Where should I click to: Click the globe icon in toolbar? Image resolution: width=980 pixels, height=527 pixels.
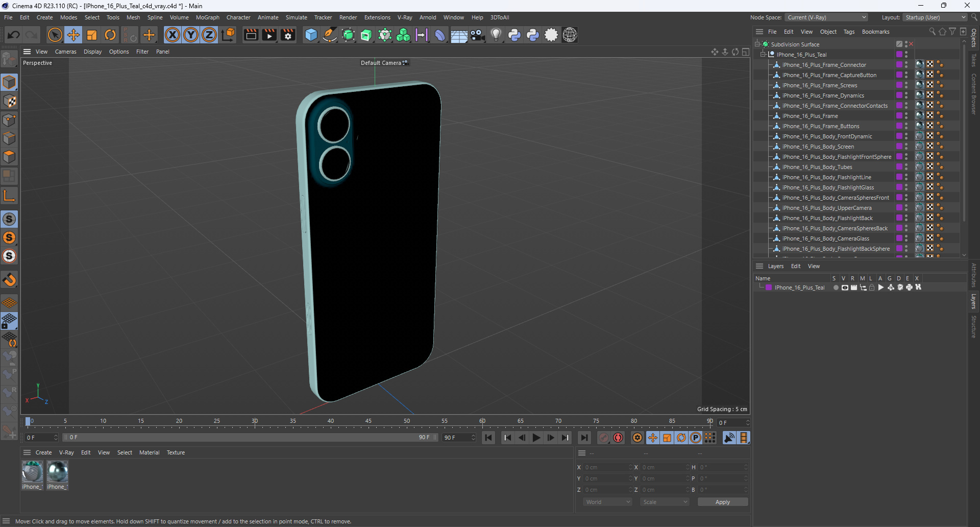tap(570, 35)
